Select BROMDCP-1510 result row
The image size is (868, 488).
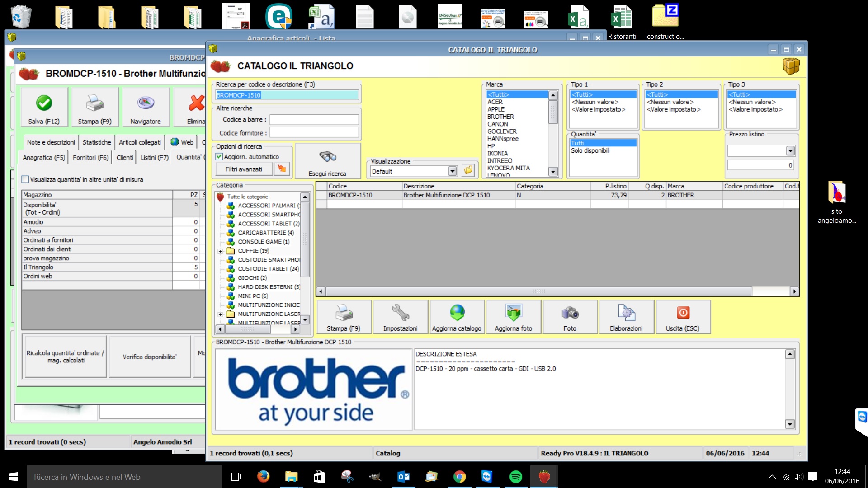557,195
